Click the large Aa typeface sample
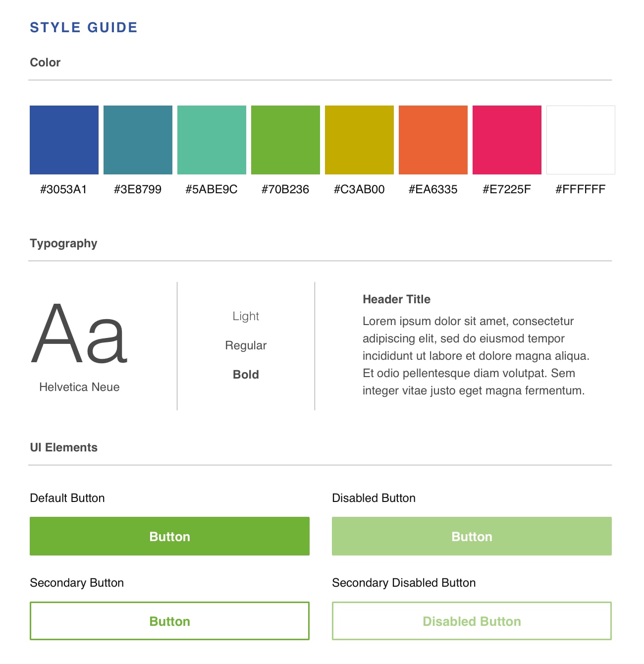The height and width of the screenshot is (664, 644). pyautogui.click(x=79, y=333)
